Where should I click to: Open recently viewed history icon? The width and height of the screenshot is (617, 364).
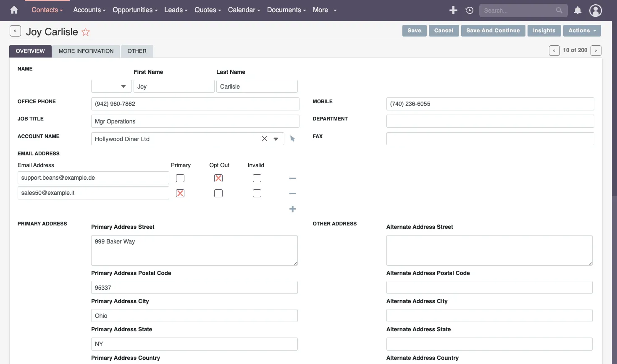[470, 10]
